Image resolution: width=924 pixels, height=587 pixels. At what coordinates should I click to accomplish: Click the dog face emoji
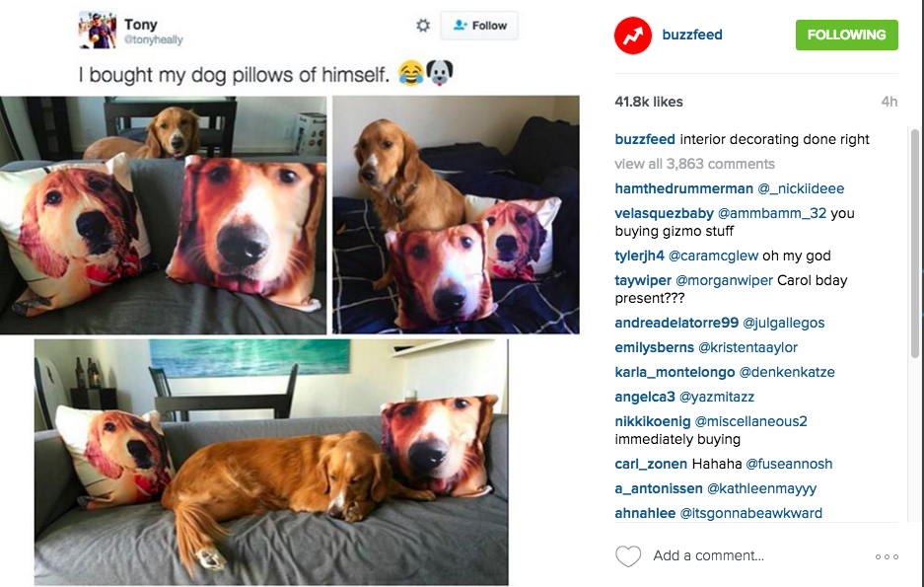(440, 73)
